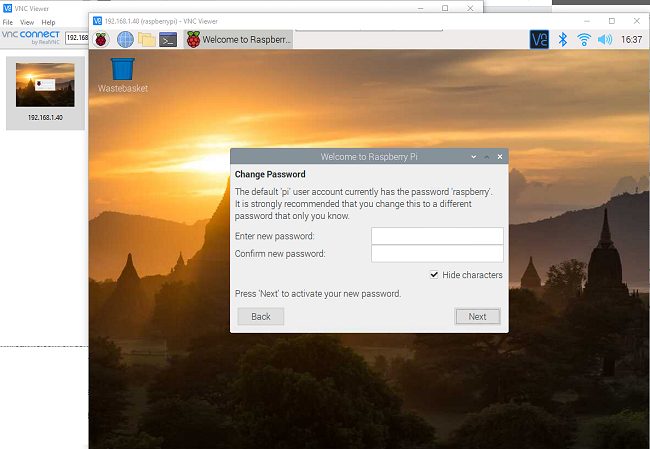650x449 pixels.
Task: Click the clock showing 16:37
Action: click(x=632, y=40)
